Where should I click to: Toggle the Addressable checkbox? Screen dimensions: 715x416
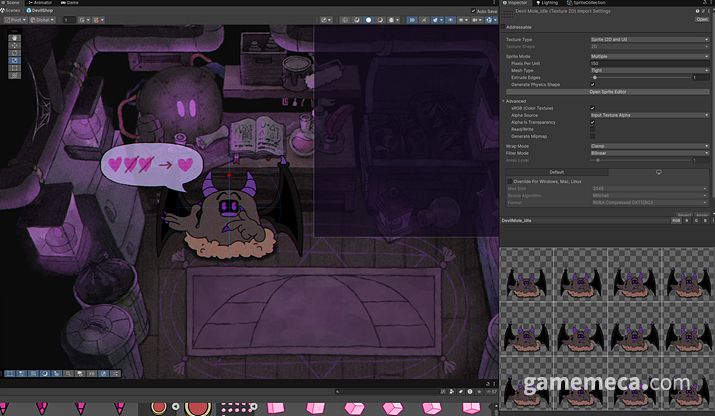(503, 27)
